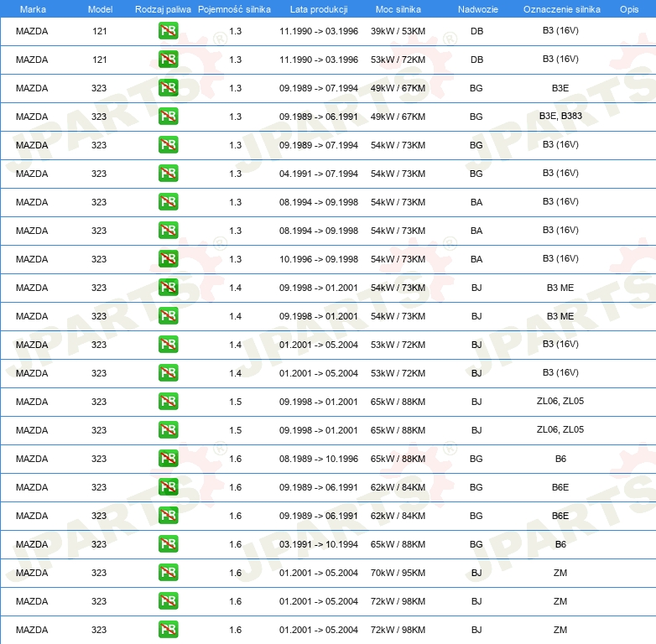Click model 121 in the 53kW / 72KM row
The width and height of the screenshot is (656, 644).
coord(100,60)
